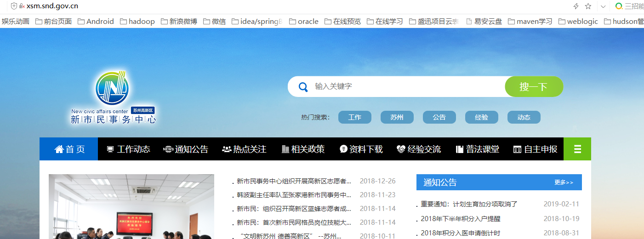Open notice 2018年积分入医申请倒计时
644x239 pixels.
461,233
